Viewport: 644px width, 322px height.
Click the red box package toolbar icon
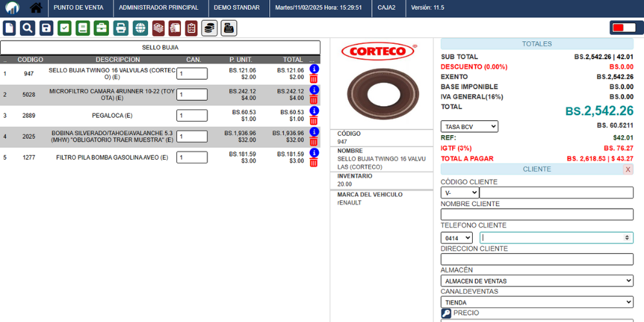pyautogui.click(x=175, y=28)
